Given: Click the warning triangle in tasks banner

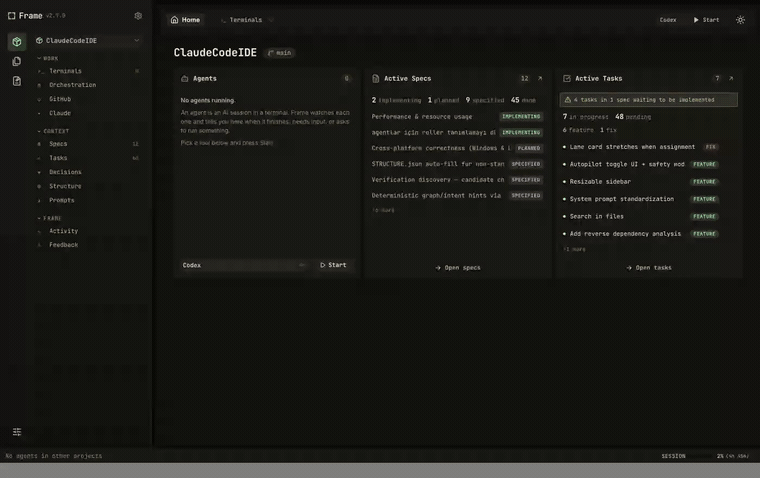Looking at the screenshot, I should pyautogui.click(x=568, y=100).
